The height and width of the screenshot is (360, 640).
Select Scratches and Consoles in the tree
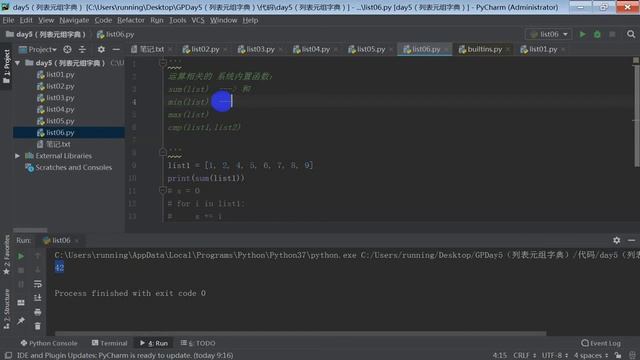click(73, 167)
